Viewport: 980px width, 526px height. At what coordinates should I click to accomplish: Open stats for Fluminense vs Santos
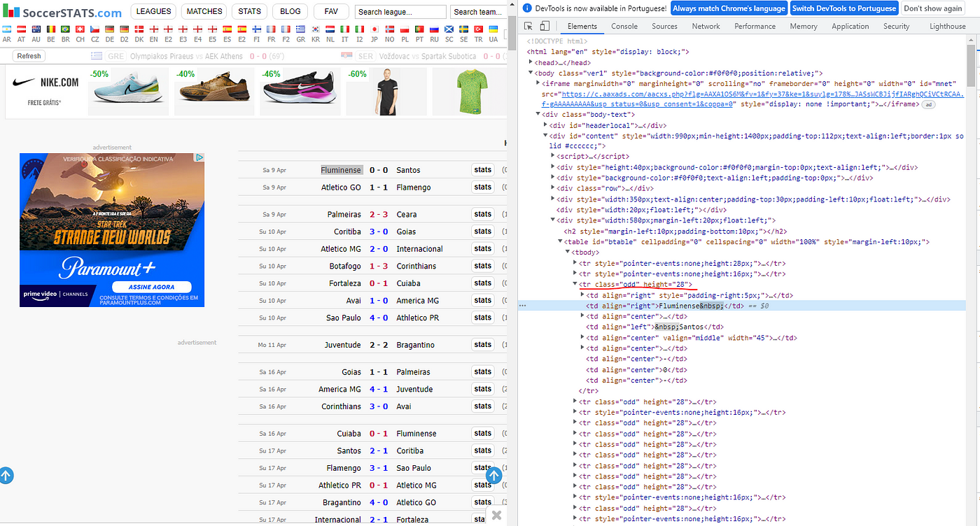click(482, 170)
